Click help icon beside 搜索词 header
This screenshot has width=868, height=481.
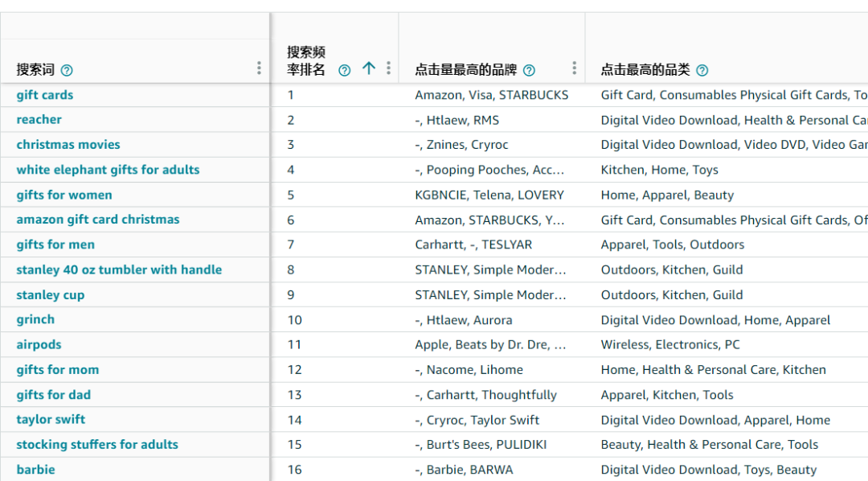(x=67, y=70)
